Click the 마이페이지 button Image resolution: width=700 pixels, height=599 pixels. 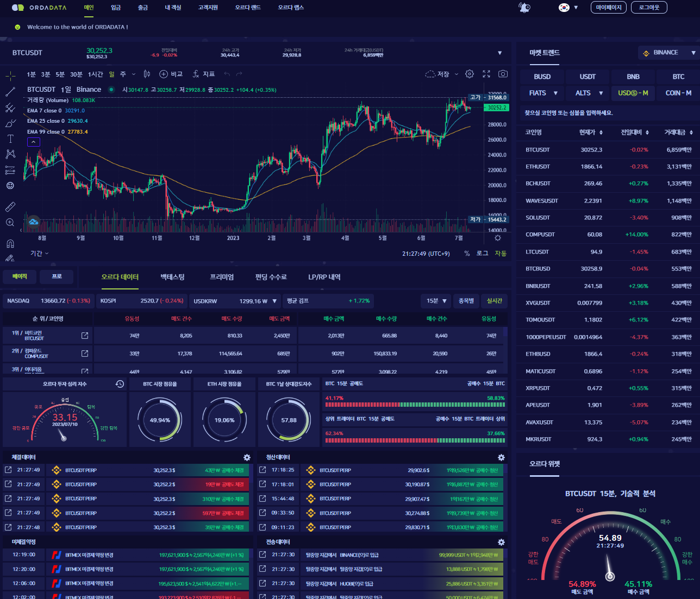tap(609, 8)
